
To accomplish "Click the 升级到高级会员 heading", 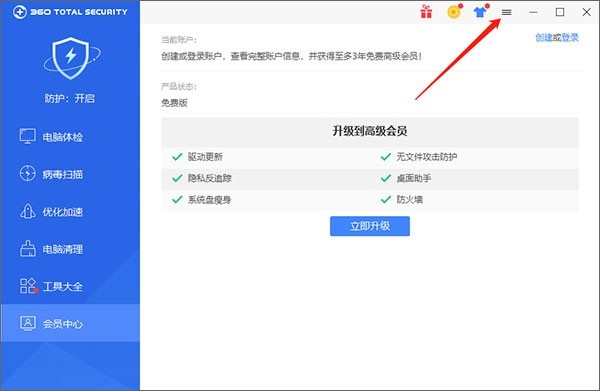I will pos(370,131).
